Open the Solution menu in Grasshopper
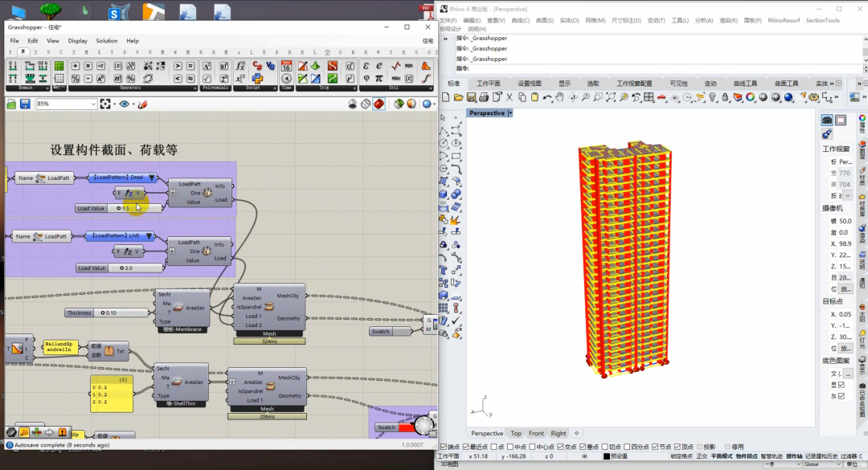This screenshot has height=470, width=868. 106,41
